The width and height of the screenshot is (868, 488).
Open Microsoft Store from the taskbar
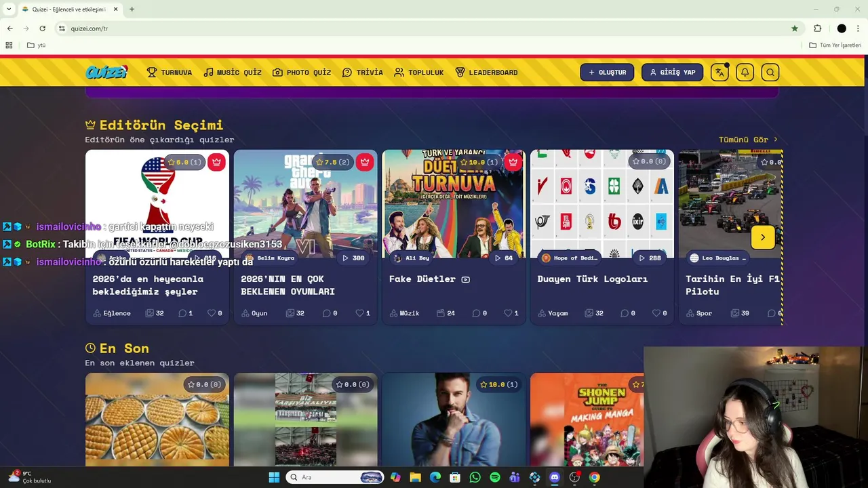tap(455, 477)
